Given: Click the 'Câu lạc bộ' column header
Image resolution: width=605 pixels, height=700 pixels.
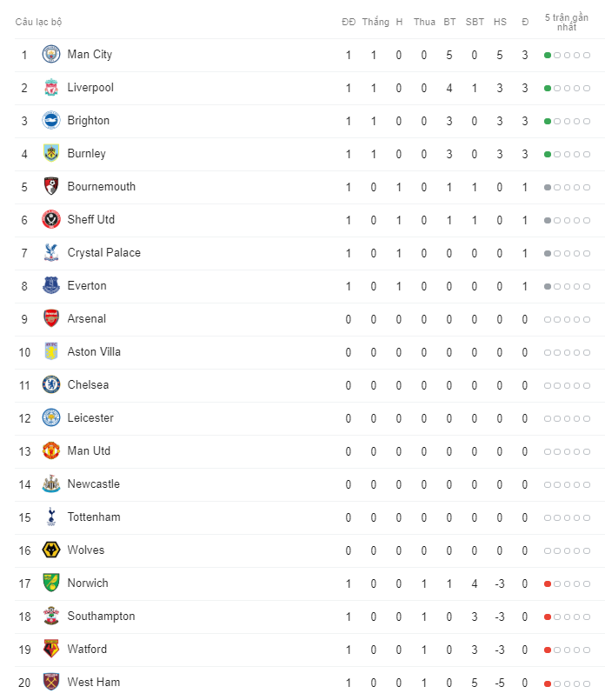Looking at the screenshot, I should point(38,22).
